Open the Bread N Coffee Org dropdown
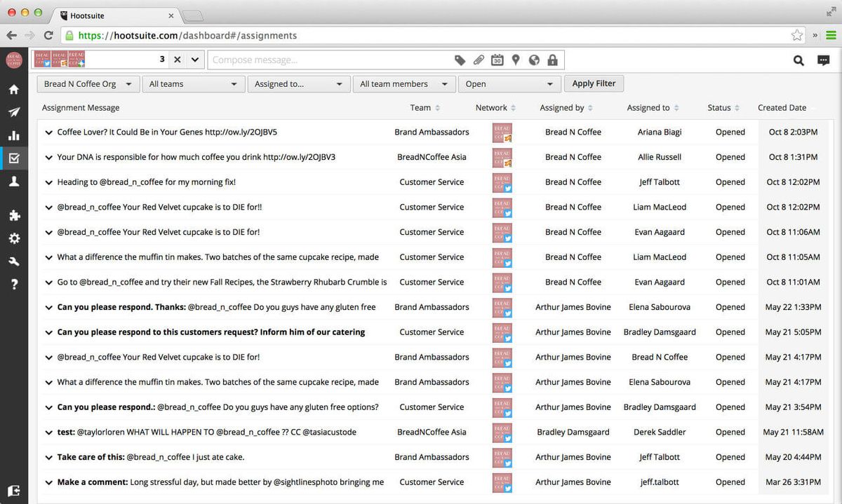The height and width of the screenshot is (504, 842). tap(88, 84)
